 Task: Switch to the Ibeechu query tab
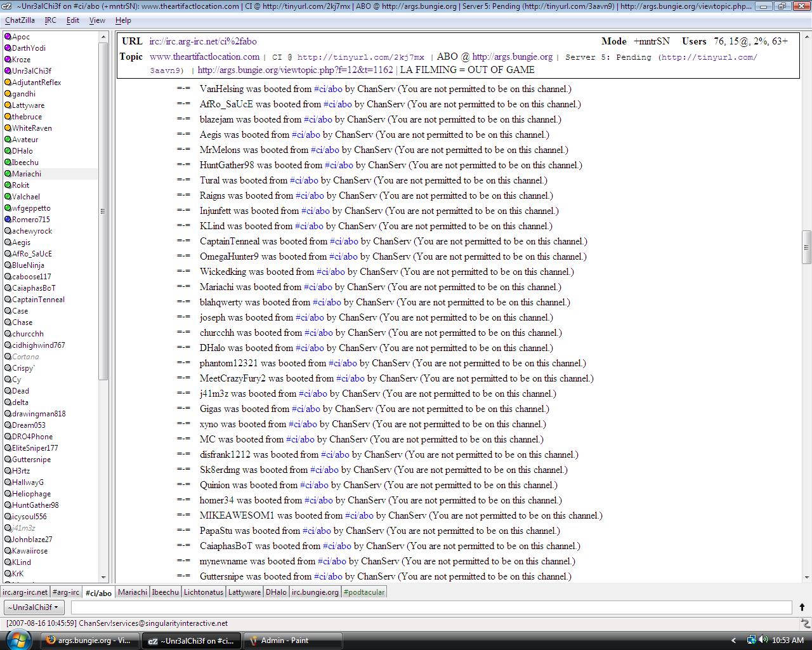point(165,592)
